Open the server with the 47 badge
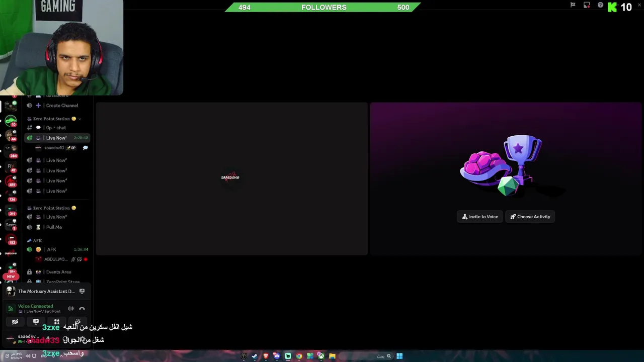 [x=11, y=166]
